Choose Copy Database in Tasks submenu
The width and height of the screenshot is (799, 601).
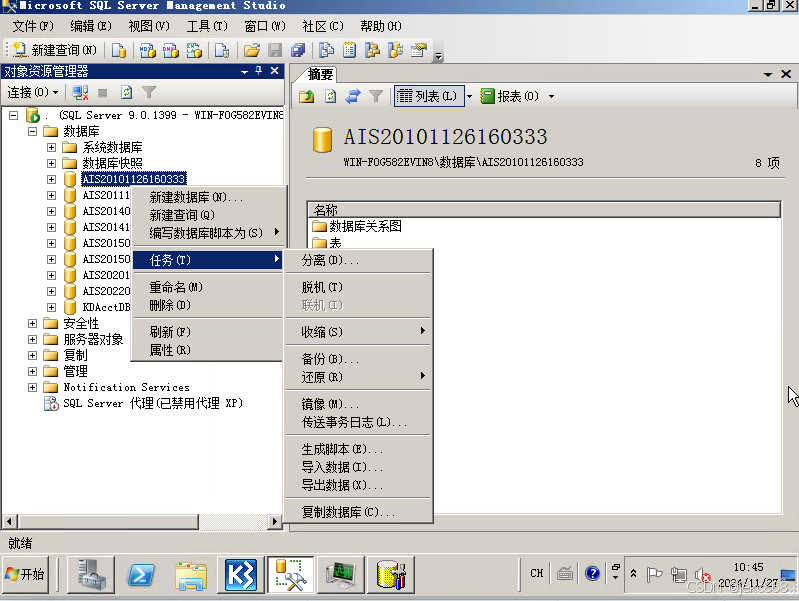(358, 512)
